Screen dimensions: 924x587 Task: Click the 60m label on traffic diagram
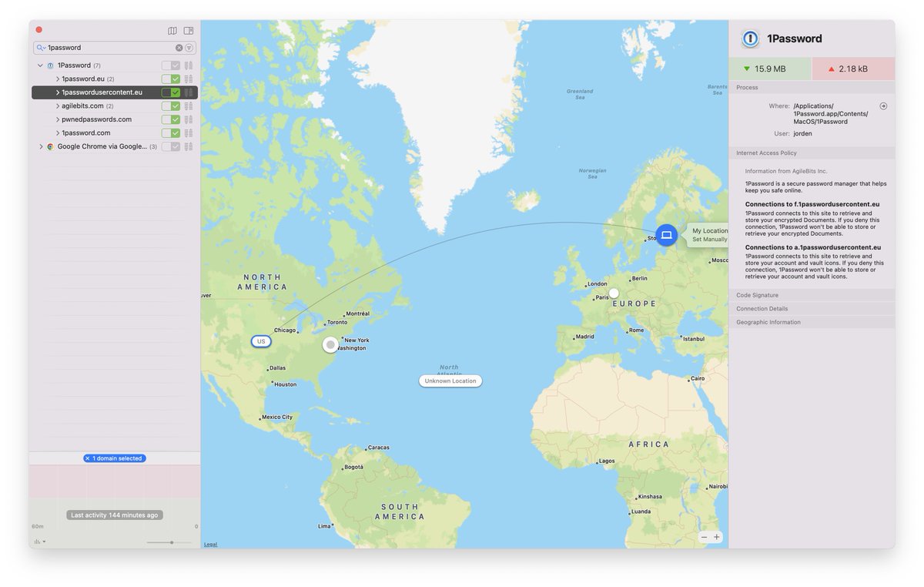(37, 527)
